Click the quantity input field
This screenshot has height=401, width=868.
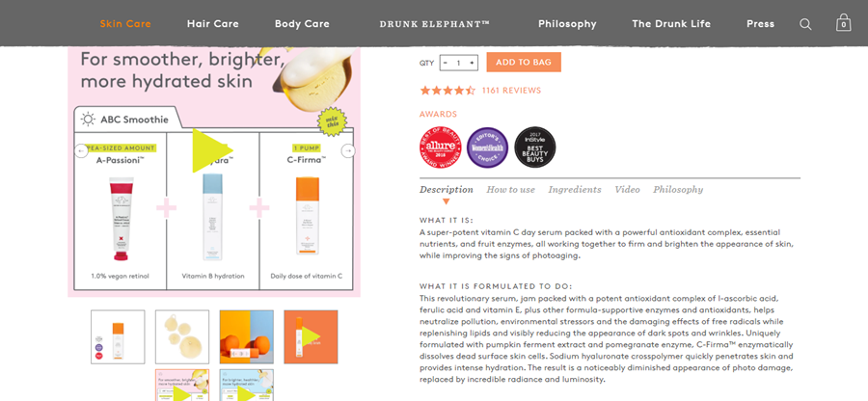pyautogui.click(x=459, y=63)
